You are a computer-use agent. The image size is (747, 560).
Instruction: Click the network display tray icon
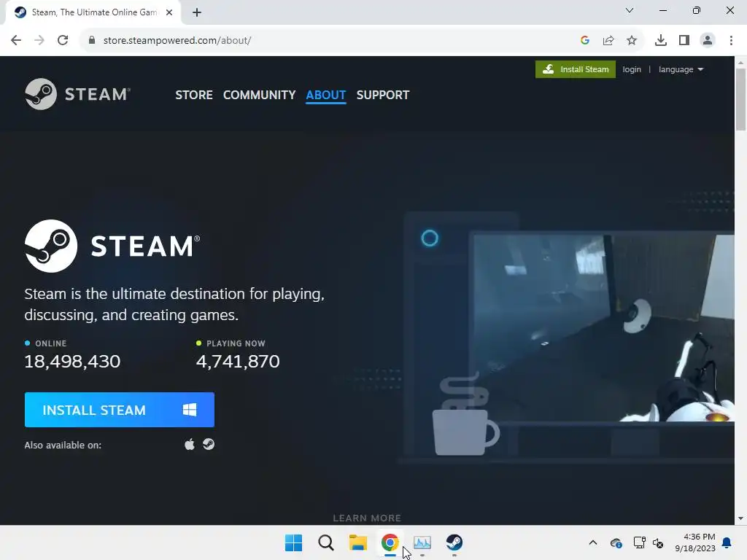tap(639, 542)
